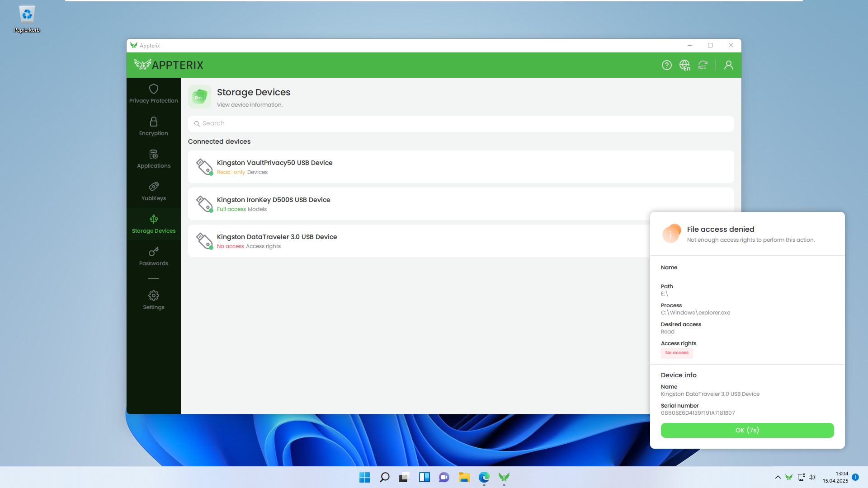Open Applications section in the sidebar
The image size is (868, 488).
[153, 159]
